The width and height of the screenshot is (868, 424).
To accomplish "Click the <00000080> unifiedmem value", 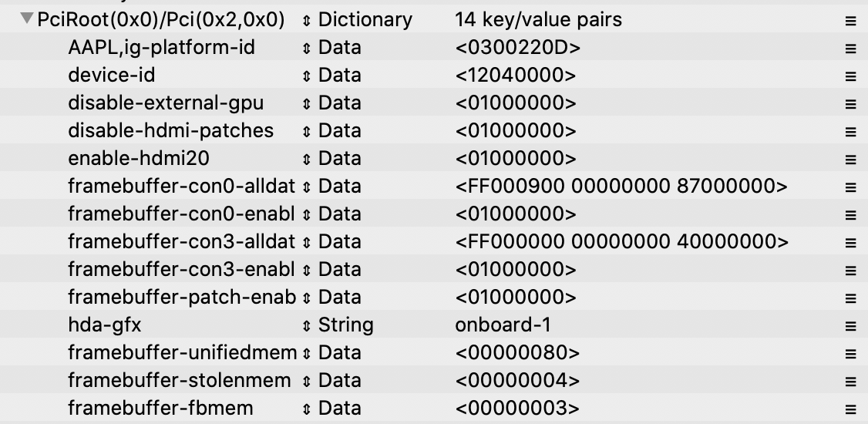I will point(516,352).
